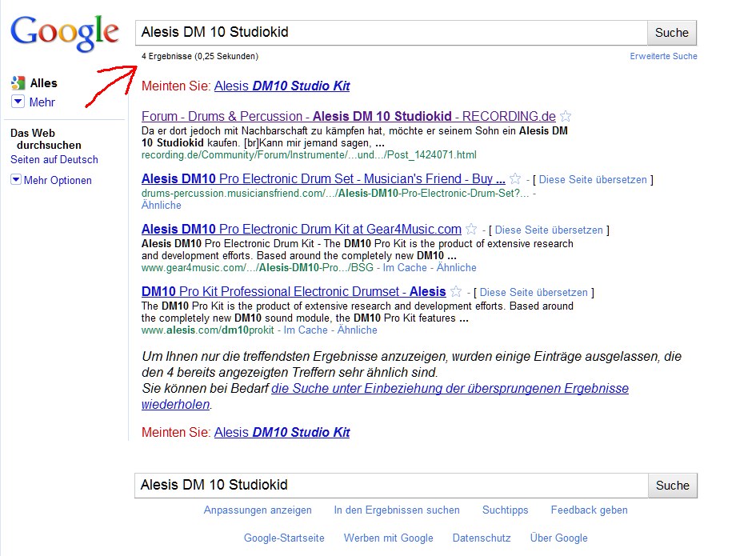Translate the Gear4Music result page
This screenshot has height=556, width=756.
(549, 230)
